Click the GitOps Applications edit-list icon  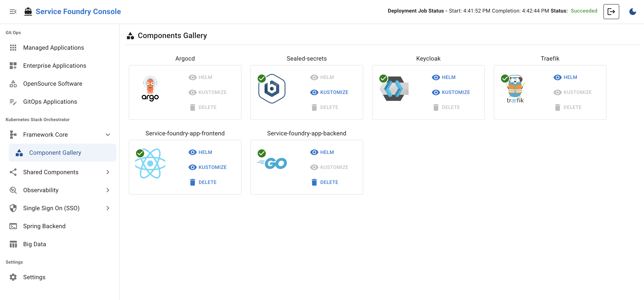click(x=13, y=102)
